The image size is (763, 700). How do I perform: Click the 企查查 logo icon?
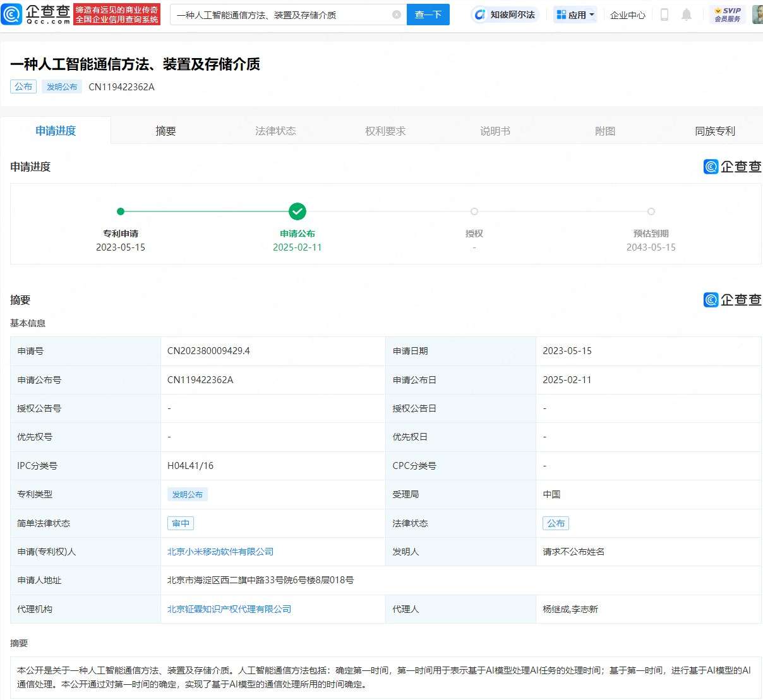click(13, 14)
